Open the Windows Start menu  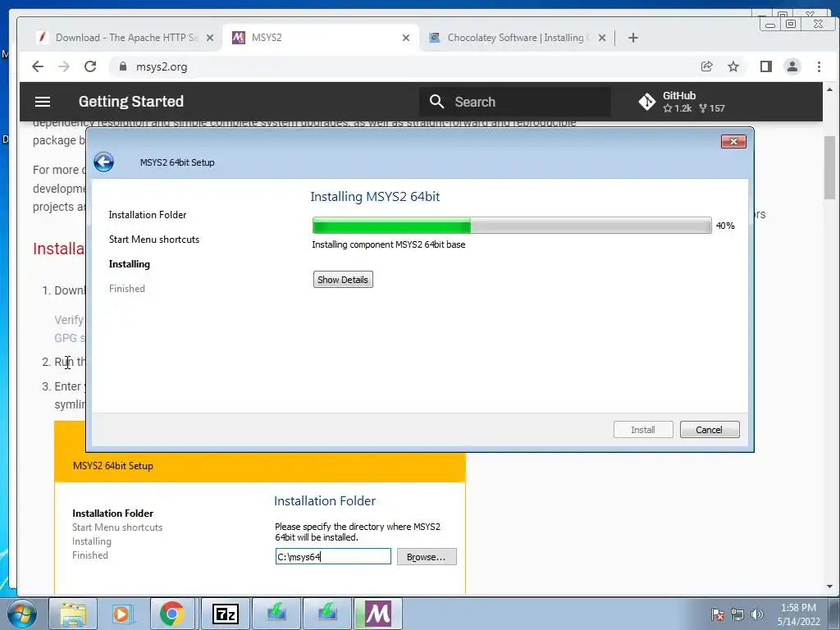pos(22,614)
